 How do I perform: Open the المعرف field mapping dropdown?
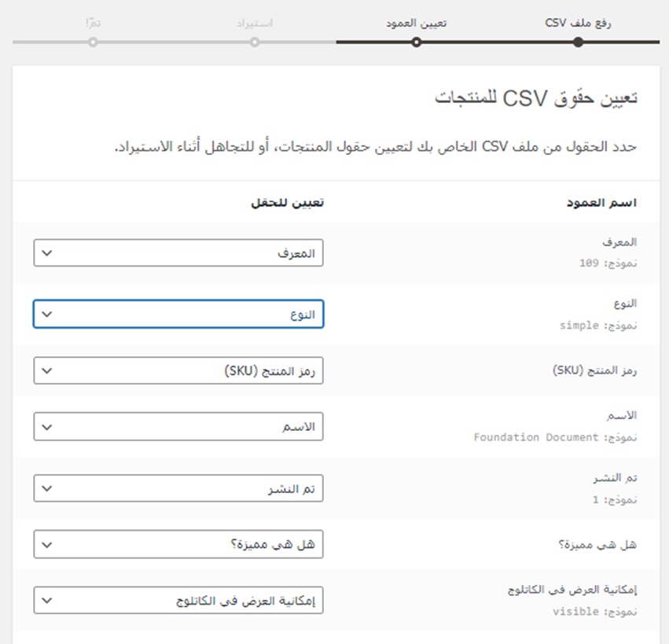[x=178, y=253]
